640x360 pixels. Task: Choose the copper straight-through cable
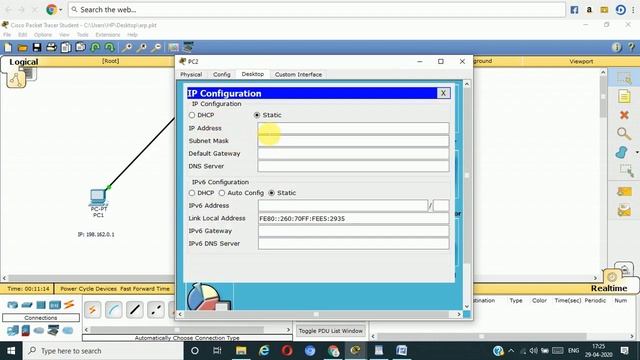coord(135,310)
